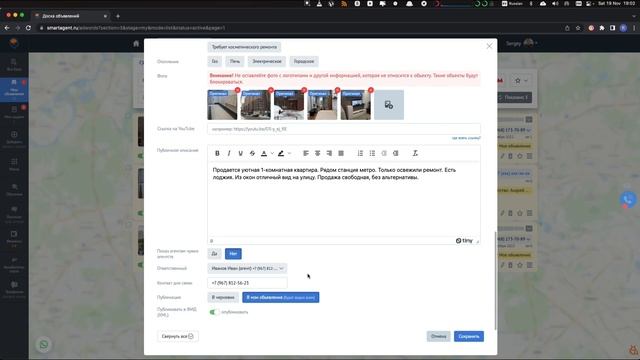The width and height of the screenshot is (640, 360).
Task: Decrease indent in the editor
Action: (384, 153)
